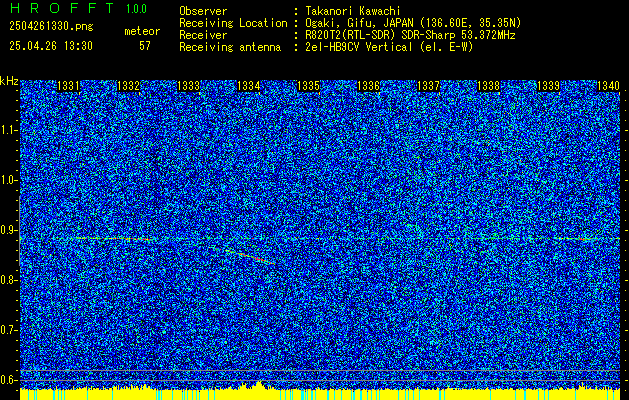Click the 1.1 kHz axis tick label
Image resolution: width=629 pixels, height=400 pixels.
click(x=8, y=130)
